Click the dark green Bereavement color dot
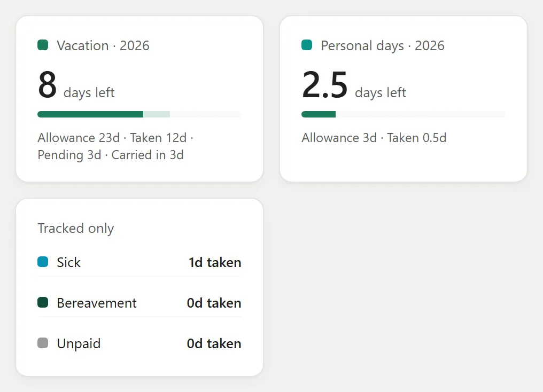The height and width of the screenshot is (392, 543). [43, 302]
